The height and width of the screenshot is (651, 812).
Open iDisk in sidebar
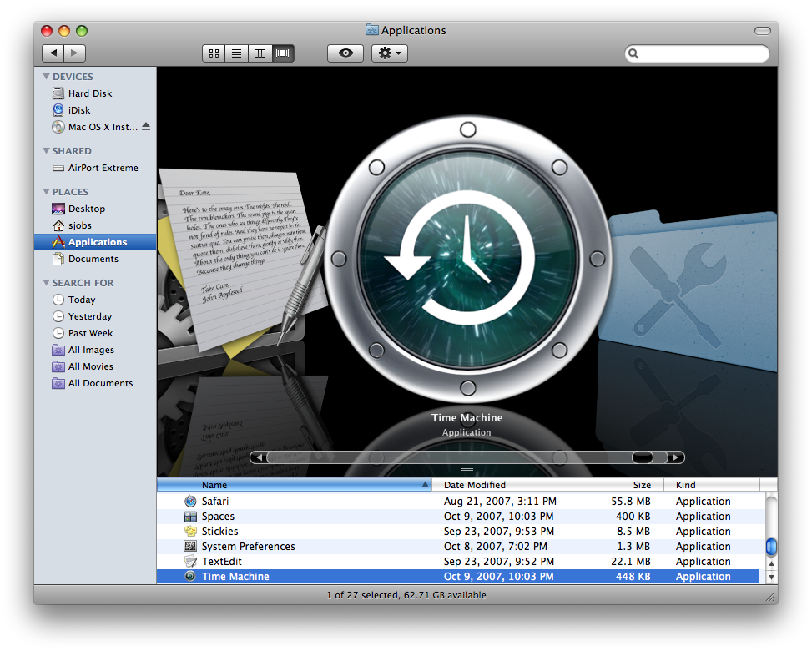95,110
